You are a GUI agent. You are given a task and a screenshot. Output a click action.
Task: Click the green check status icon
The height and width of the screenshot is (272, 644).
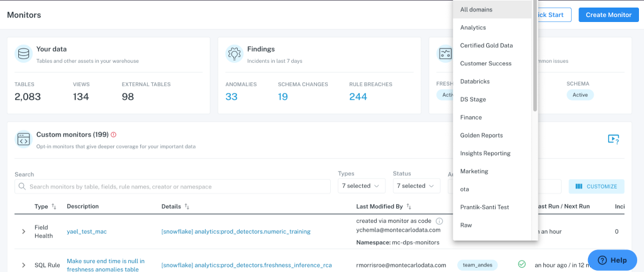[x=521, y=264]
